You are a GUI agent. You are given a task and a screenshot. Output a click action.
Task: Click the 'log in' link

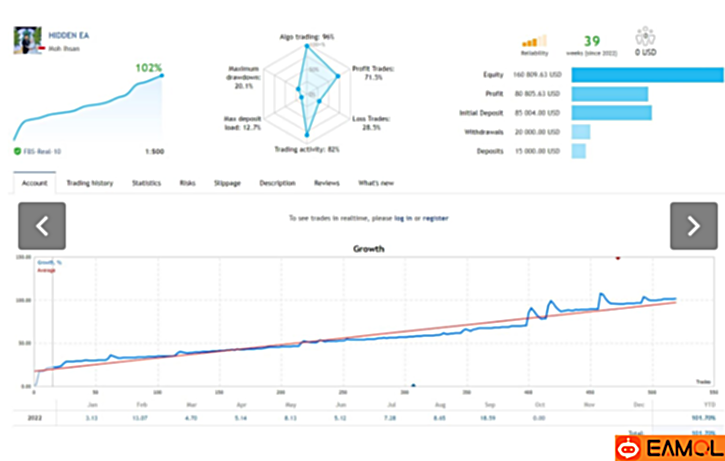tap(402, 217)
